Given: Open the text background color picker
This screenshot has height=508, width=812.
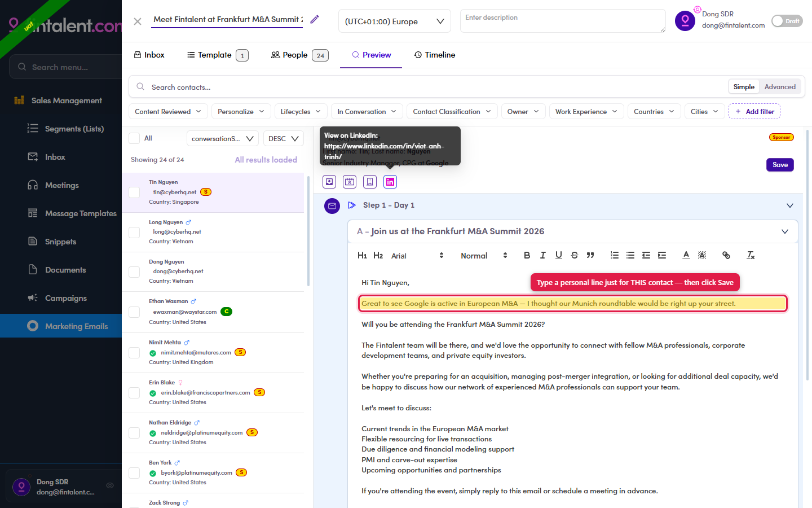Looking at the screenshot, I should tap(702, 255).
